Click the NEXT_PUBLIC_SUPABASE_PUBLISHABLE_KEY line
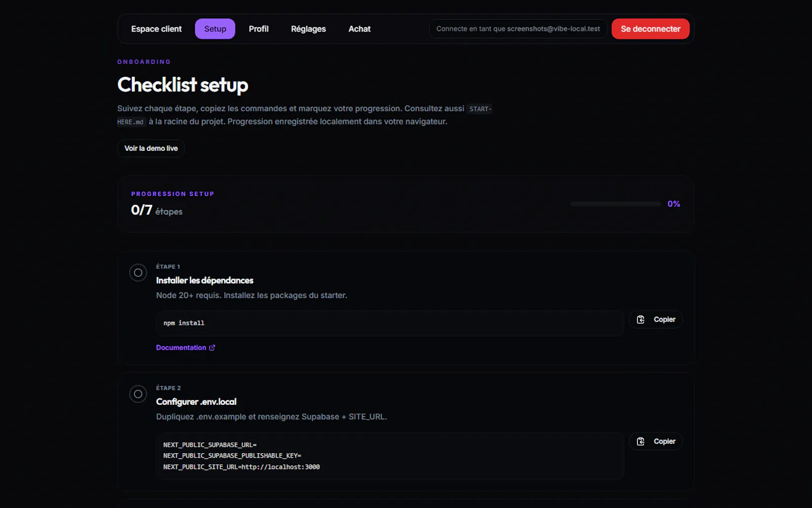Viewport: 812px width, 508px height. coord(232,456)
